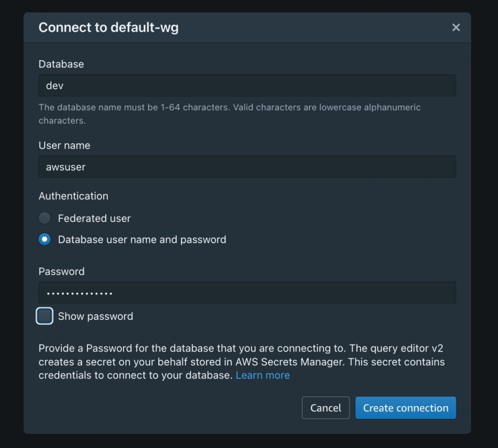Click Learn more about Secrets Manager

click(x=263, y=375)
